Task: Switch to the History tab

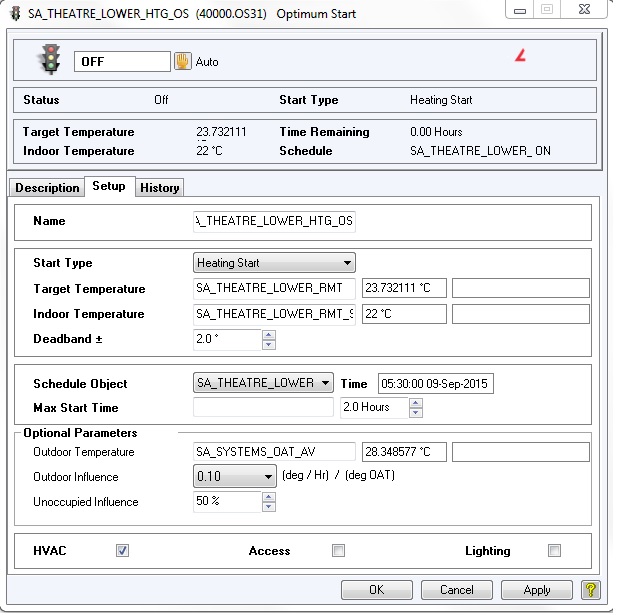Action: click(x=160, y=188)
